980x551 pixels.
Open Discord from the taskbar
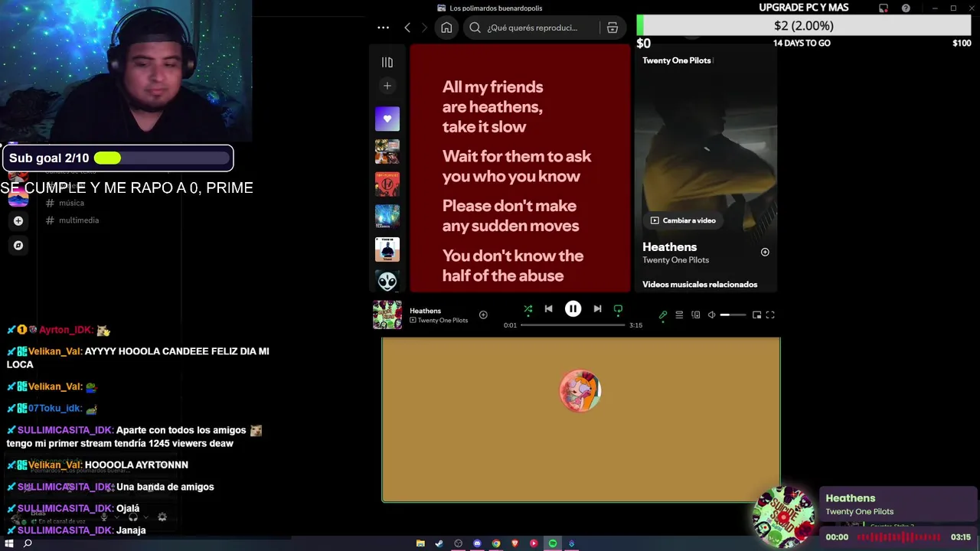(477, 543)
